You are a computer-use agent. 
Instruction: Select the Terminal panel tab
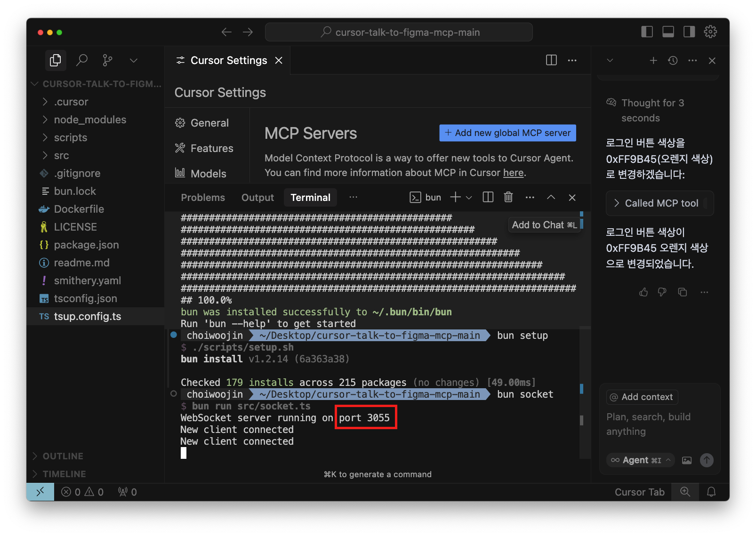tap(310, 198)
